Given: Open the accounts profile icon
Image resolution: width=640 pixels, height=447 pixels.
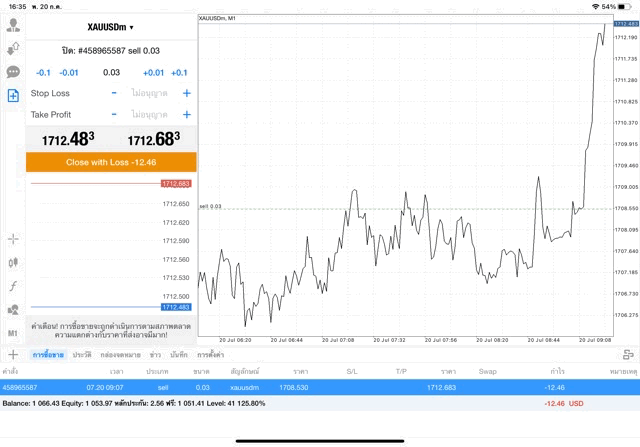Looking at the screenshot, I should click(x=13, y=26).
